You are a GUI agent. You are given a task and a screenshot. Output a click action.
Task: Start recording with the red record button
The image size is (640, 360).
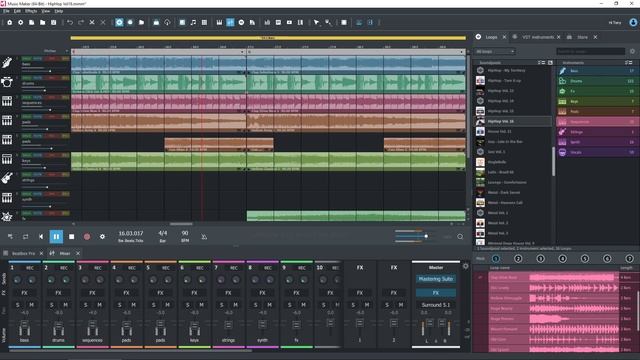click(x=87, y=236)
